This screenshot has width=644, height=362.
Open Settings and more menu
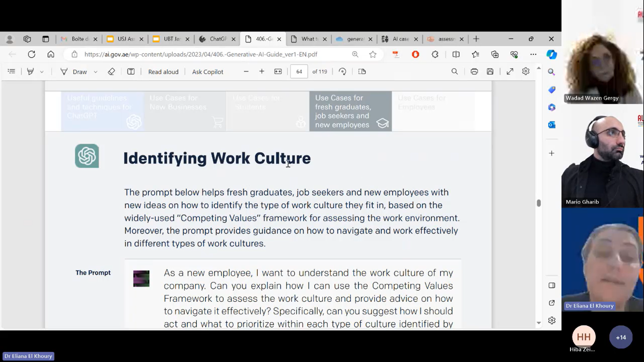(533, 54)
